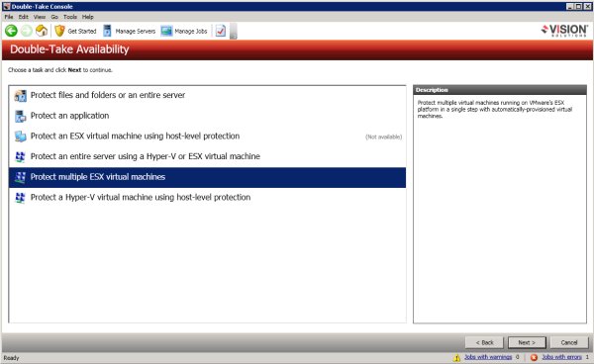Go to the Home icon in toolbar
This screenshot has width=594, height=364.
pyautogui.click(x=42, y=31)
